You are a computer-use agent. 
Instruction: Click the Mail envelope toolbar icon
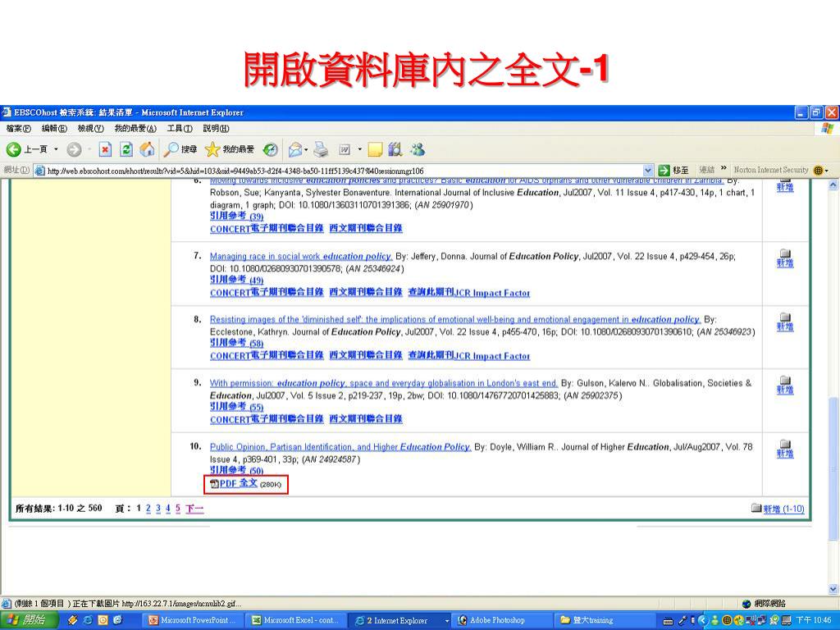pyautogui.click(x=294, y=149)
